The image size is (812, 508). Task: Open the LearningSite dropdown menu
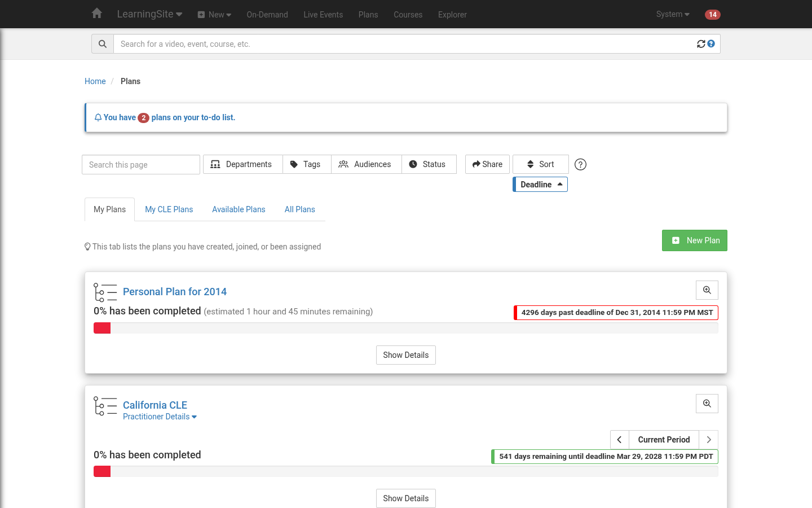(x=149, y=14)
